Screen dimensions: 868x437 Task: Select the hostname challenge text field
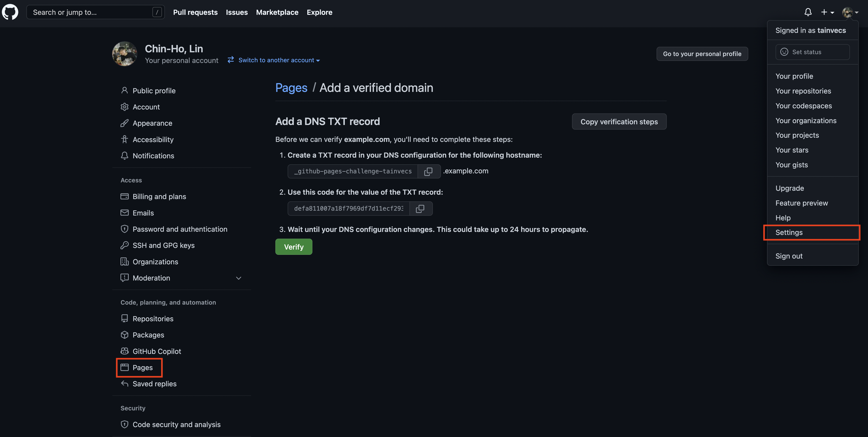352,171
